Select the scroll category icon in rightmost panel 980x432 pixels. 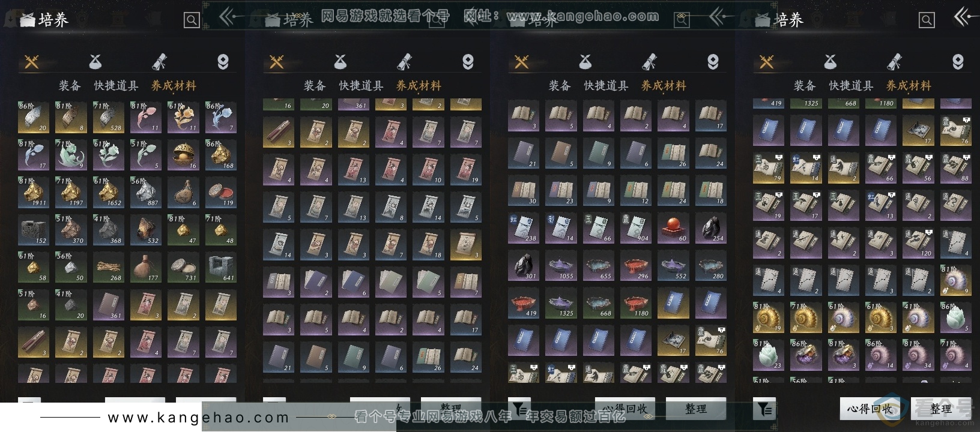tap(894, 61)
